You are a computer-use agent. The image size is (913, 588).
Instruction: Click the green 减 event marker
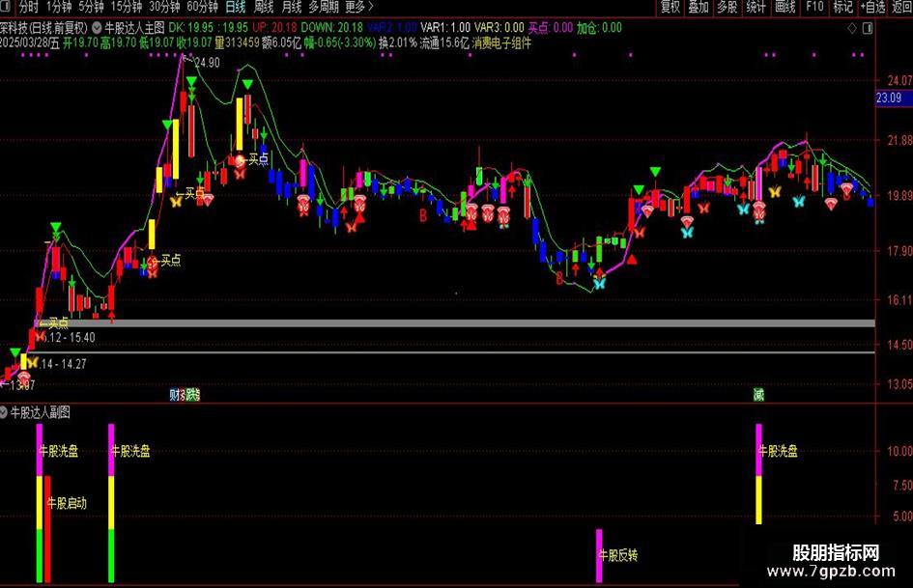(758, 395)
